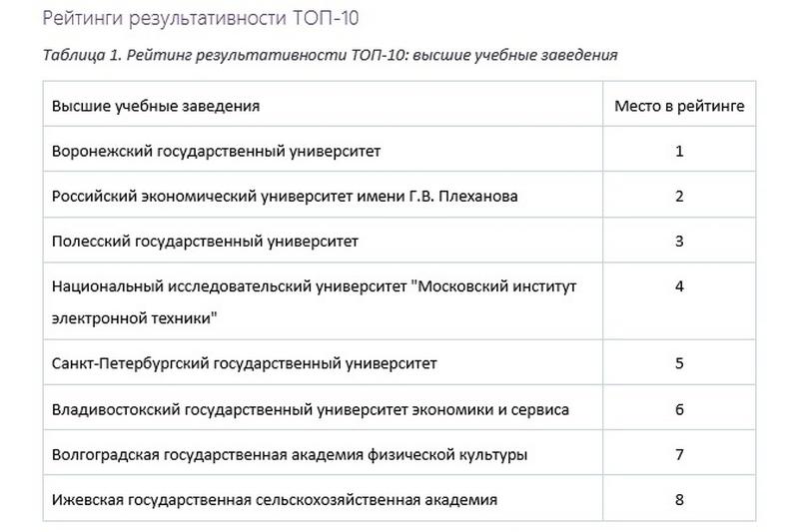Click rank number 4 in the rating column

coord(679,285)
